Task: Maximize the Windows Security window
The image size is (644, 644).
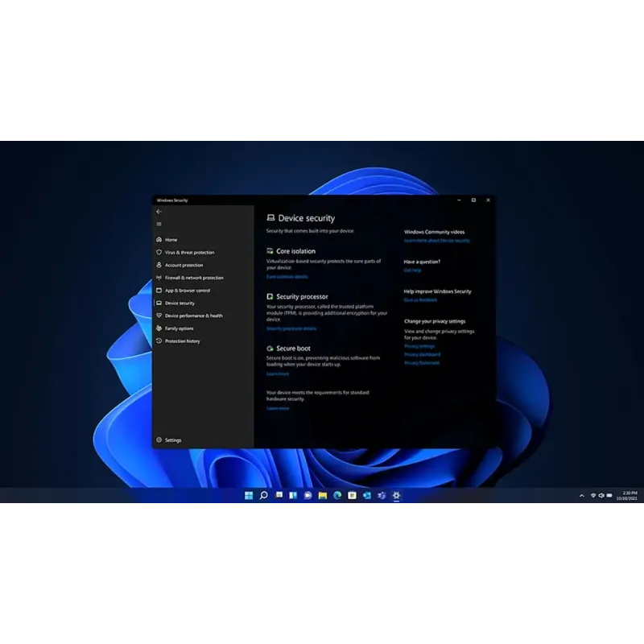Action: point(473,200)
